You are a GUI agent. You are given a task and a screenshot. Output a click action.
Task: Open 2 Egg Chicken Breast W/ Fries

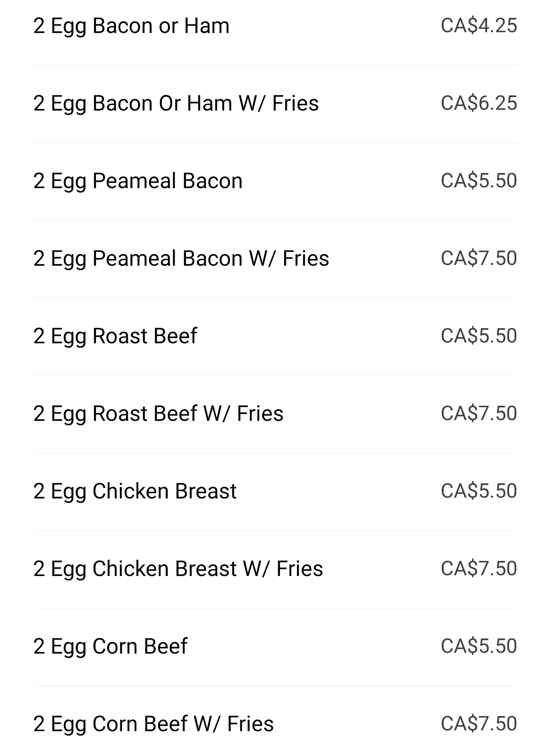pyautogui.click(x=178, y=569)
